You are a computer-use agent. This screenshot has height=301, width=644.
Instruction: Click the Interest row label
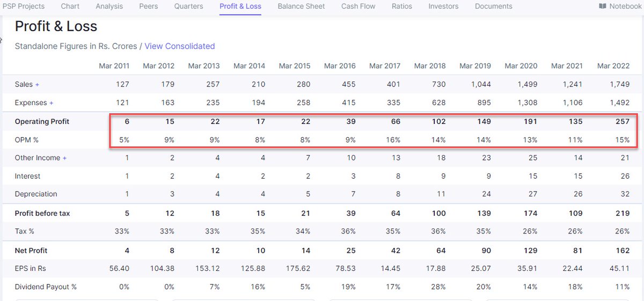(x=27, y=176)
